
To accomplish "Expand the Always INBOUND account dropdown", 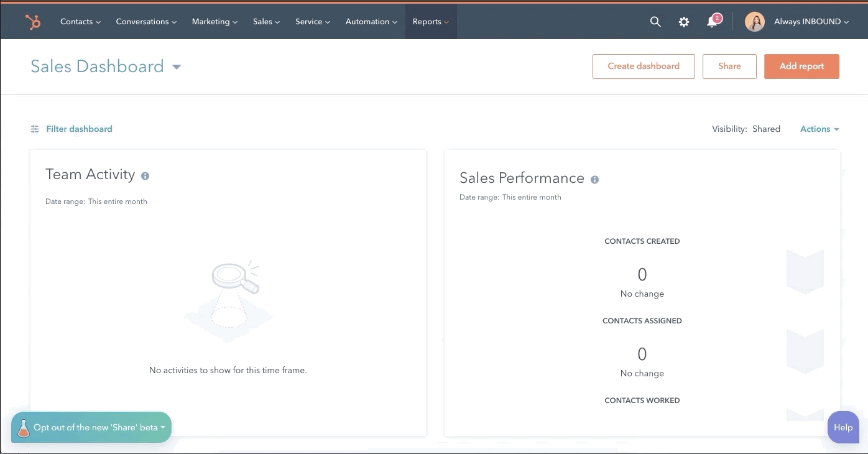I will click(811, 22).
